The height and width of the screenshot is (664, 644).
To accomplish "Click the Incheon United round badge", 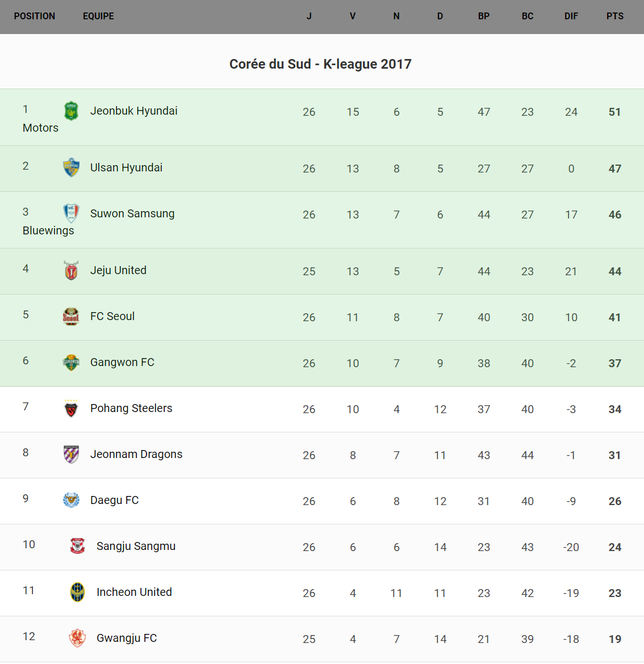I will point(77,592).
